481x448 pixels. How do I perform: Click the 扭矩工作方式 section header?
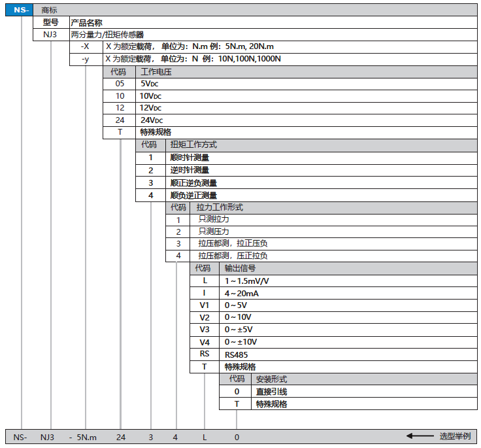click(x=193, y=145)
